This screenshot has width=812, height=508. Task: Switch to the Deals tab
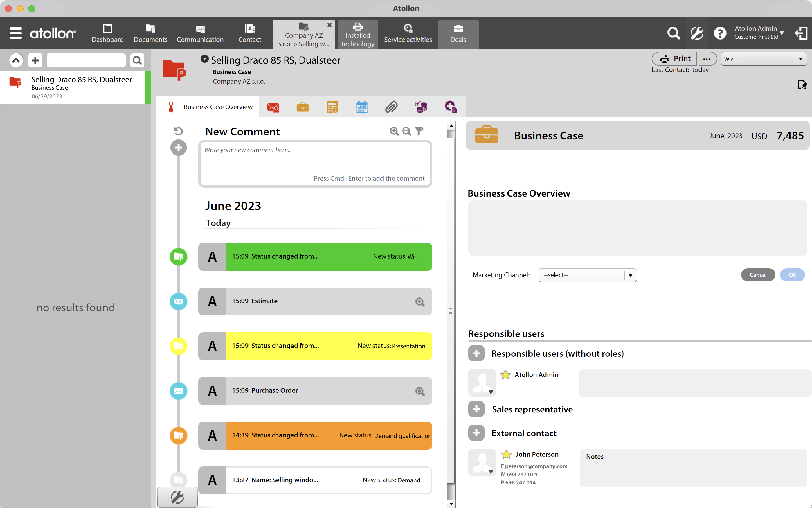tap(458, 34)
